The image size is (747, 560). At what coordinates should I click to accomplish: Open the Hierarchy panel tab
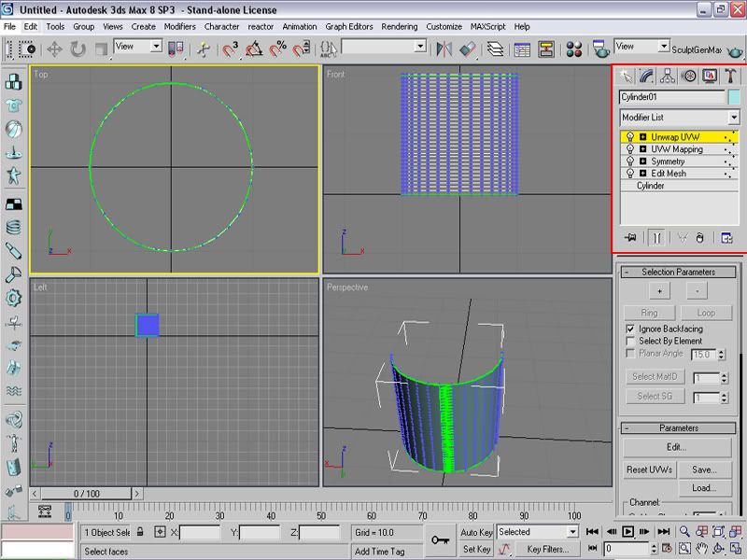[x=668, y=76]
